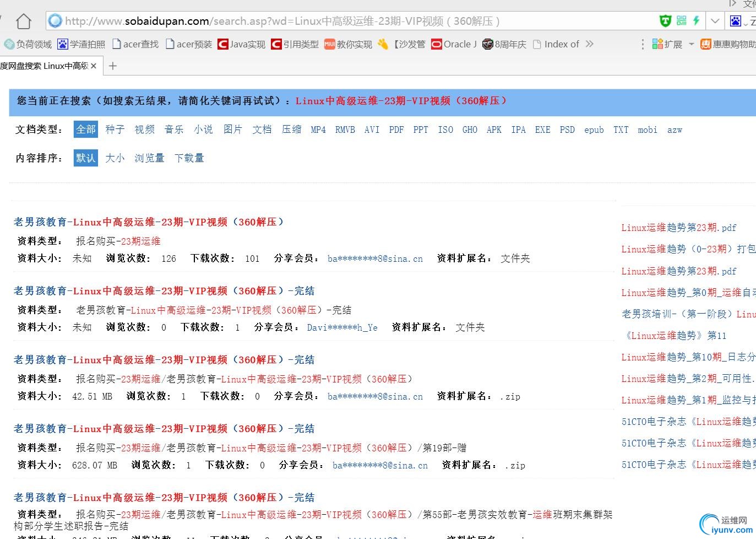The width and height of the screenshot is (756, 539).
Task: Filter results by APK type
Action: (x=494, y=130)
